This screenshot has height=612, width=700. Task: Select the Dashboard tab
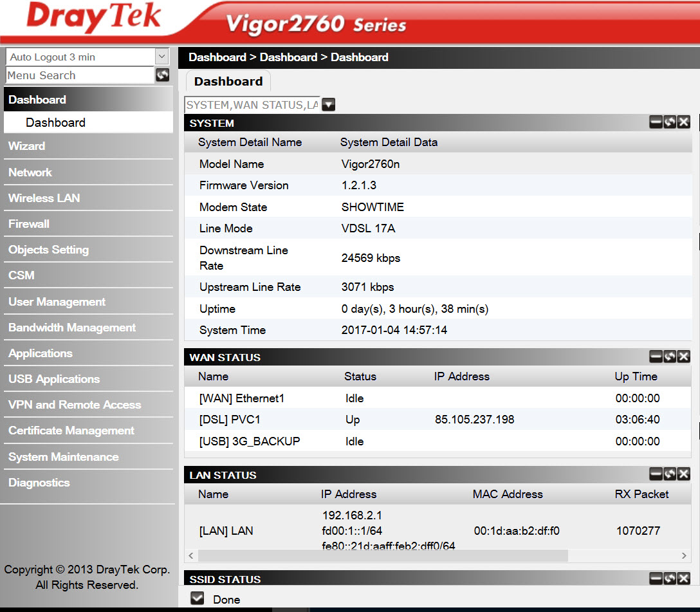(228, 82)
